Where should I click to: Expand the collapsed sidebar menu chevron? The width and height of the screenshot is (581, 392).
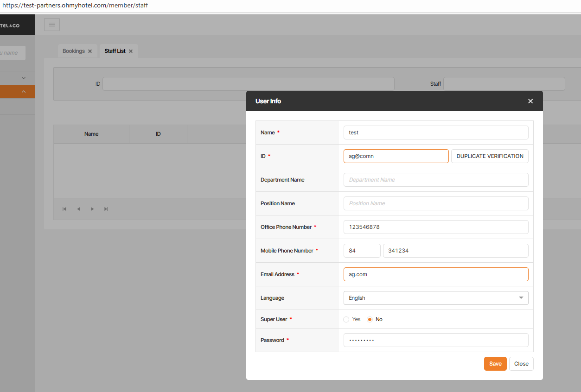tap(24, 78)
